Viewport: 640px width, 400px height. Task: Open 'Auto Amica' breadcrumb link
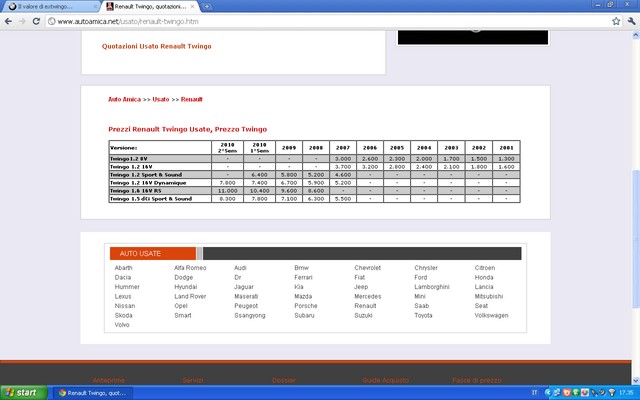click(124, 99)
